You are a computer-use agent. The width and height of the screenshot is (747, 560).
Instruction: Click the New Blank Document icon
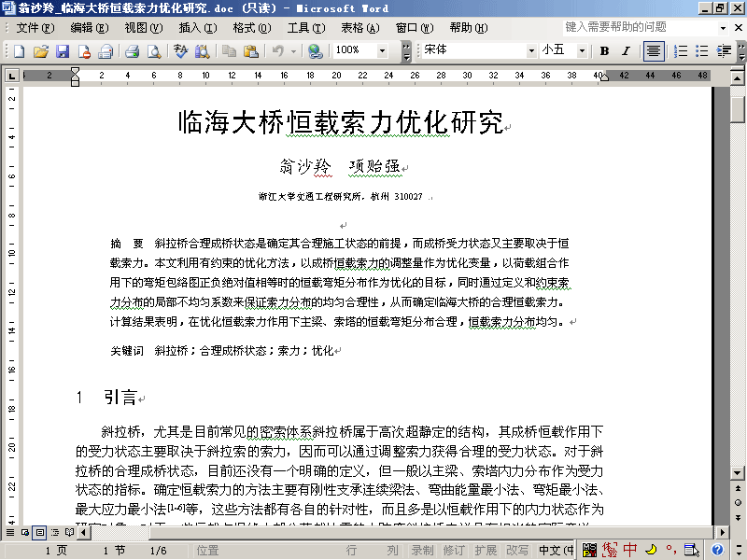tap(19, 51)
